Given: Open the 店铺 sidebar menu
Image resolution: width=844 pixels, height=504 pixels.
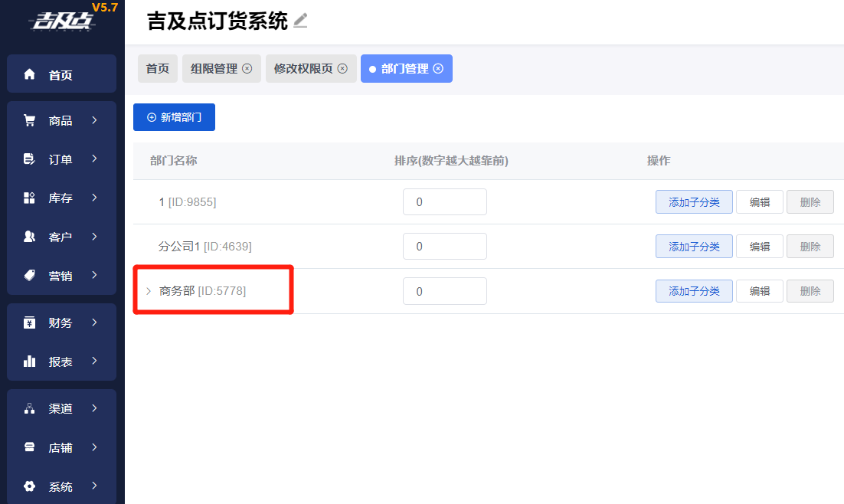Looking at the screenshot, I should click(61, 447).
